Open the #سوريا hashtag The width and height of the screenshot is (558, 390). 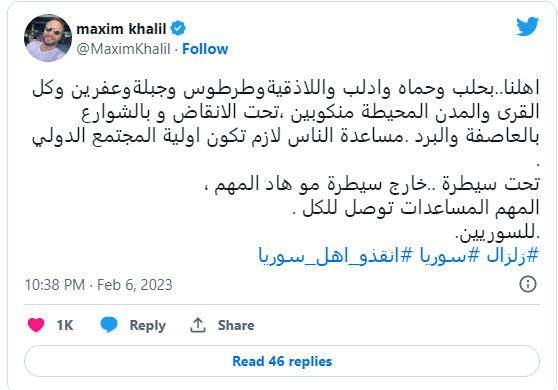click(x=450, y=255)
